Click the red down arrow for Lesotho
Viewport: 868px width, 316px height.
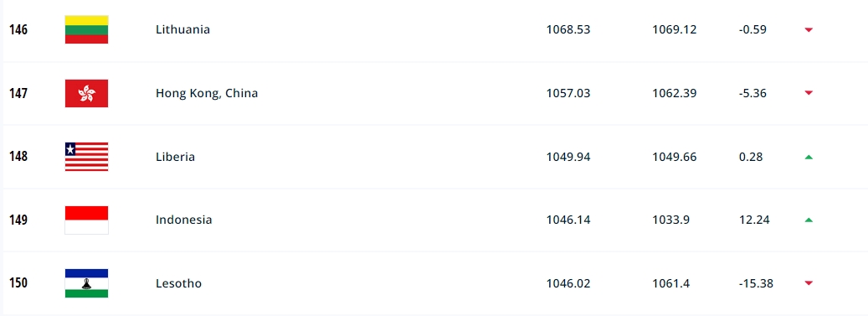[809, 283]
